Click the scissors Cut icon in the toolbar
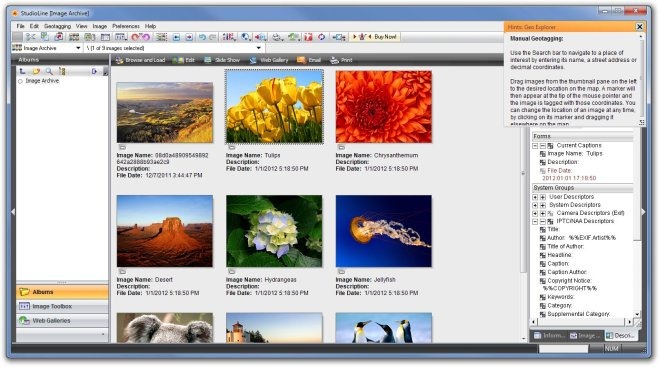 click(x=30, y=37)
